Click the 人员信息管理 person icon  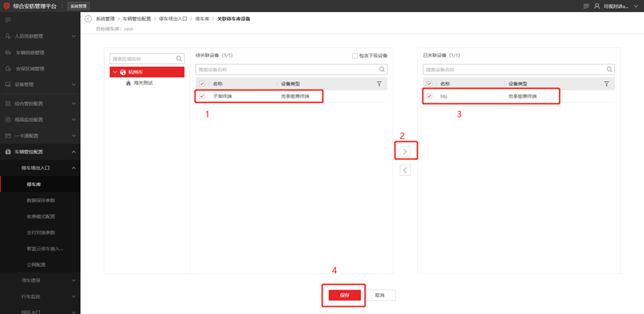click(x=7, y=36)
